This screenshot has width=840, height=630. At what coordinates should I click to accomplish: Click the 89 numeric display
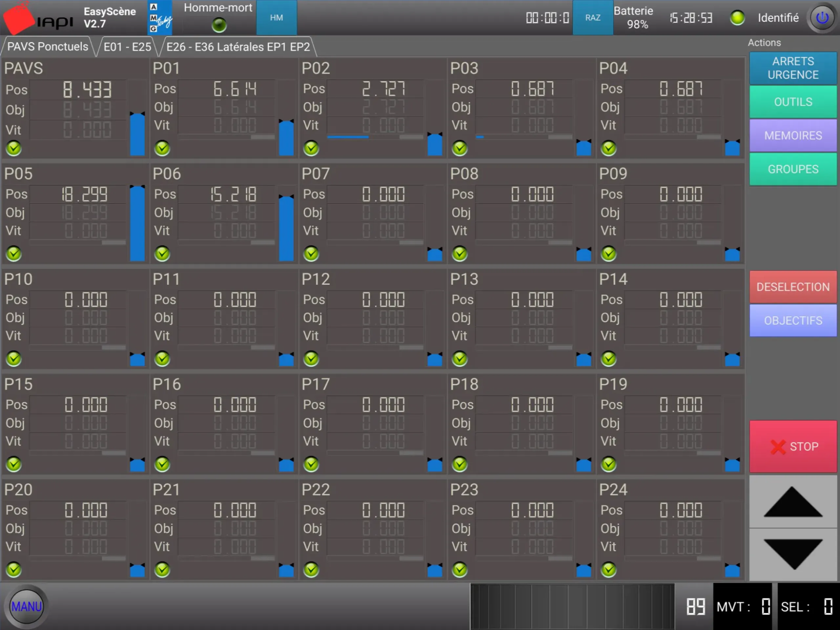pyautogui.click(x=695, y=606)
